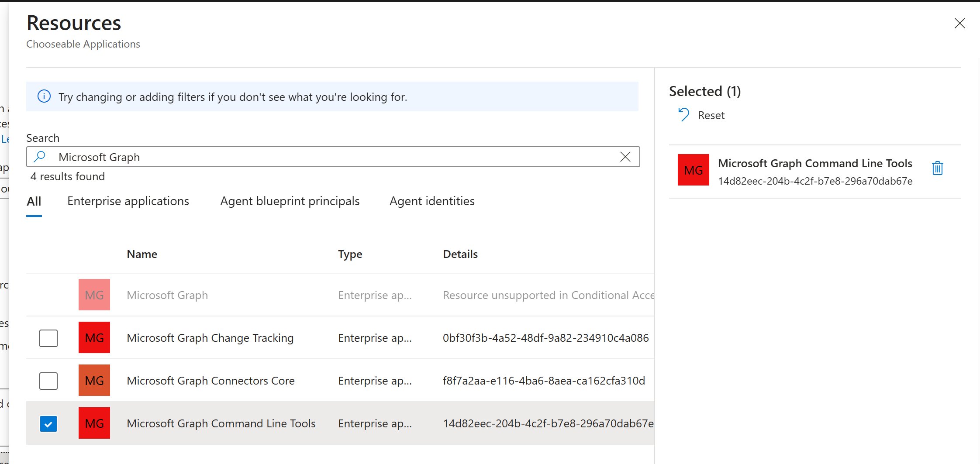
Task: Focus the Search input field
Action: [x=333, y=157]
